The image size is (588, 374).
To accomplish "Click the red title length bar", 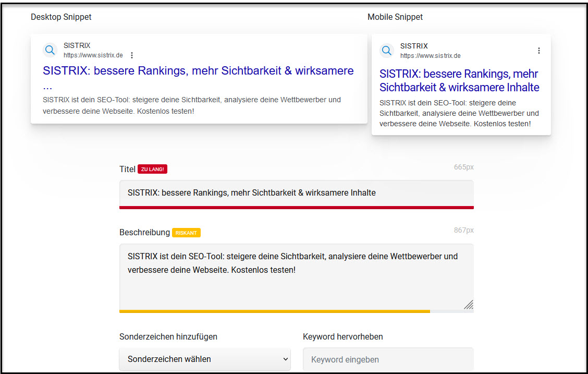I will [296, 208].
